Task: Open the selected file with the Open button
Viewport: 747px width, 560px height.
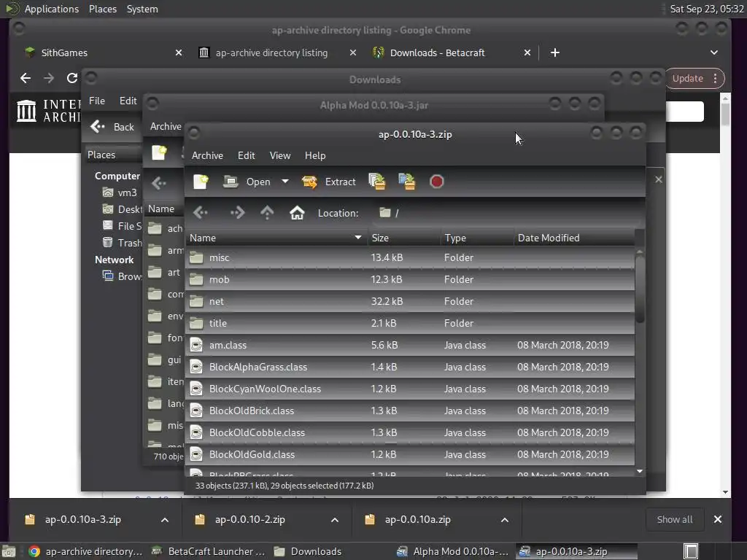Action: point(247,182)
